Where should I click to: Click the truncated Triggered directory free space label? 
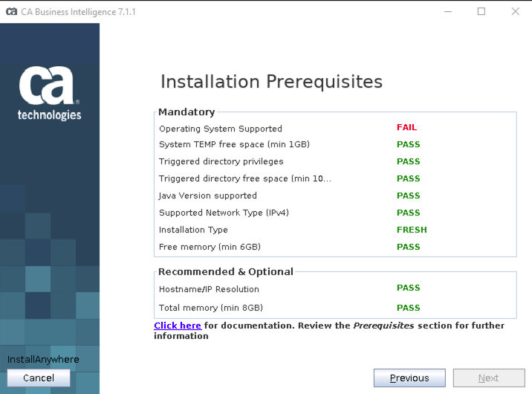[x=244, y=178]
